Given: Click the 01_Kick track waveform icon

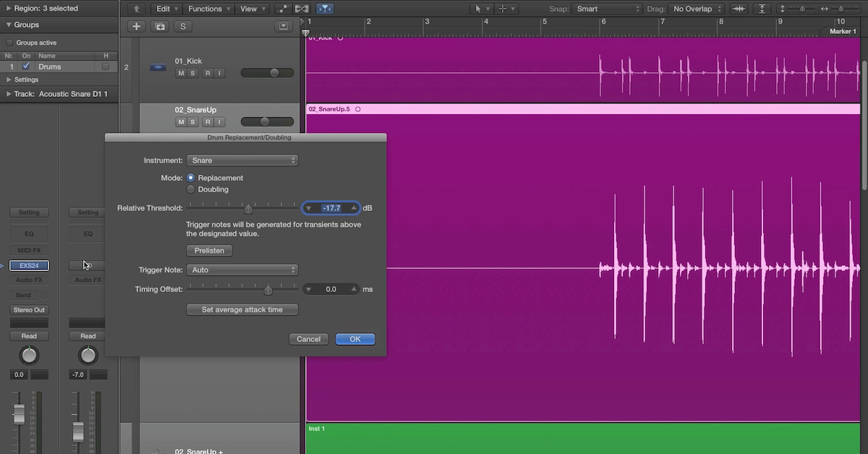Looking at the screenshot, I should click(x=158, y=68).
